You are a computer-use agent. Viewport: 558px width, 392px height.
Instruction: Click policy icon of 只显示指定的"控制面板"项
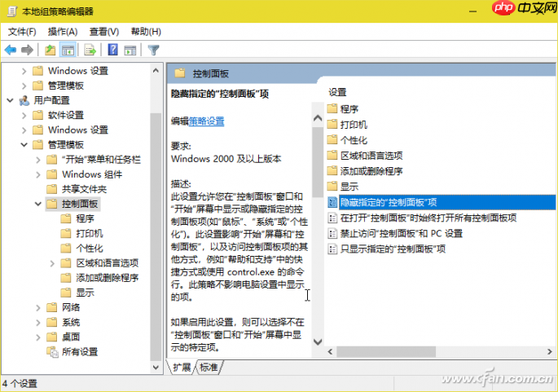click(x=332, y=249)
